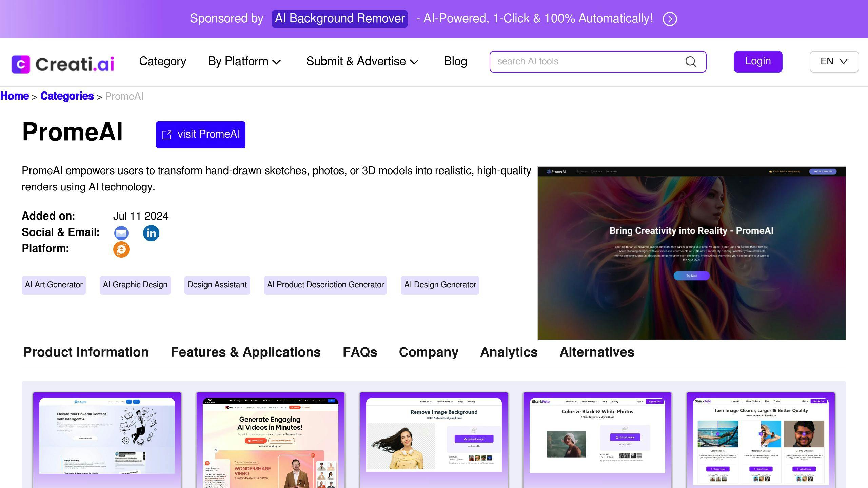Click the visit PromeAI button
Screen dimensions: 868x488
(x=201, y=135)
